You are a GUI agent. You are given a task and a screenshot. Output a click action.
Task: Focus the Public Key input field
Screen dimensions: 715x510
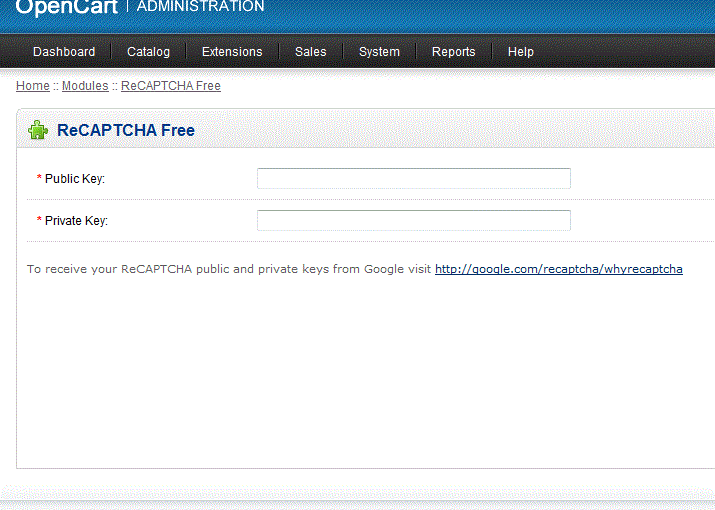(x=413, y=178)
